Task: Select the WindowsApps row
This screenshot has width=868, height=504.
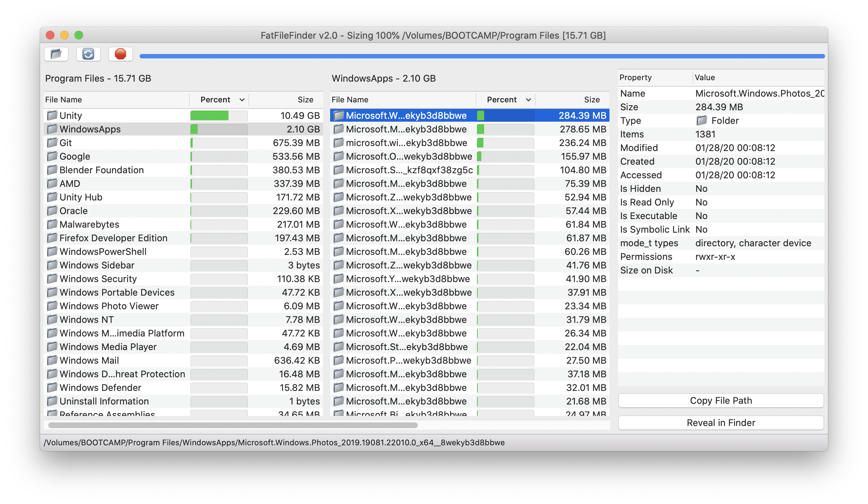Action: [x=183, y=129]
